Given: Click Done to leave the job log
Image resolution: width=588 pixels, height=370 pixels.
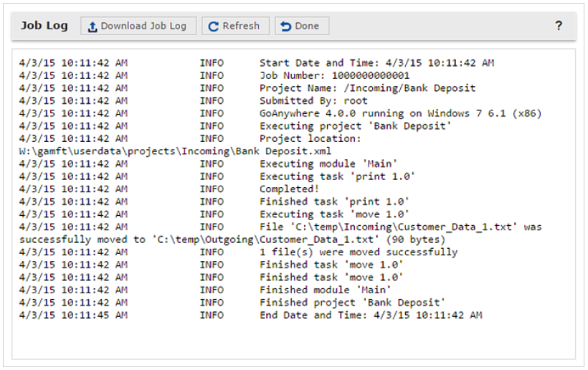Looking at the screenshot, I should pyautogui.click(x=302, y=26).
